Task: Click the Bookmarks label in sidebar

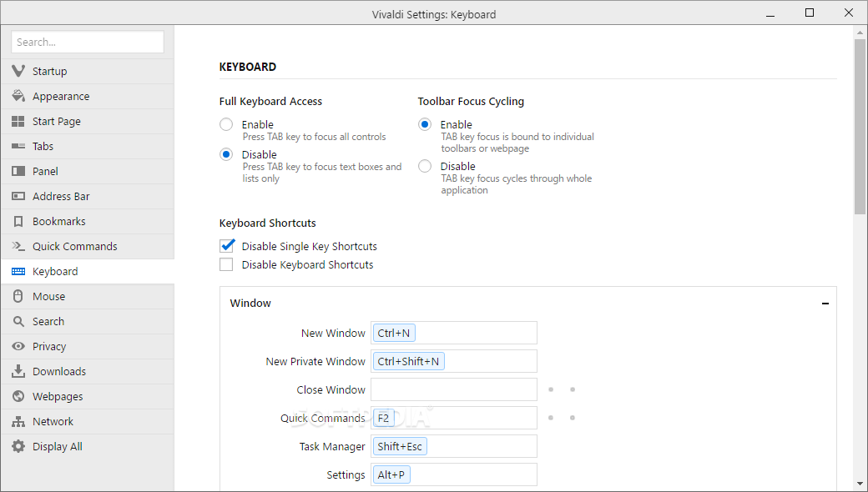Action: point(58,221)
